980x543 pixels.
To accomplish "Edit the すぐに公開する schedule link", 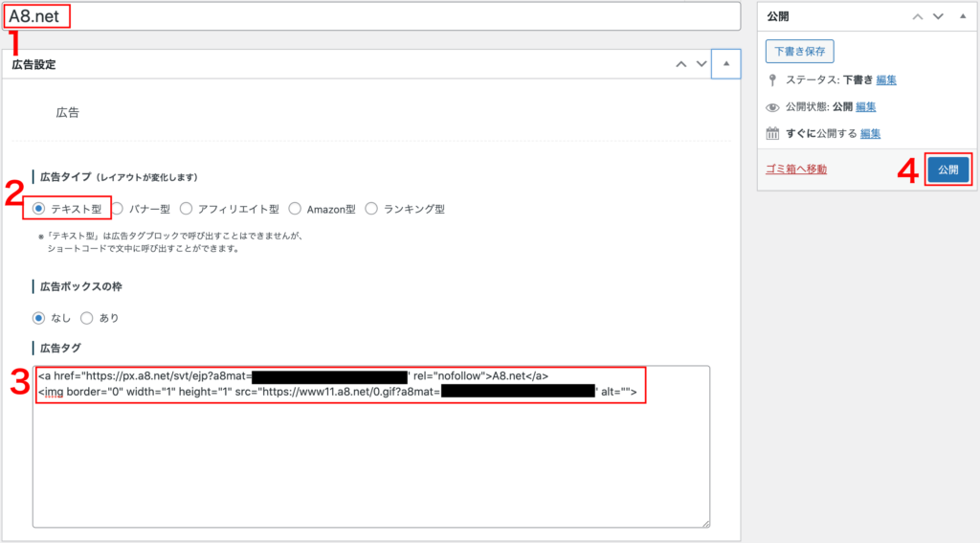I will click(870, 133).
